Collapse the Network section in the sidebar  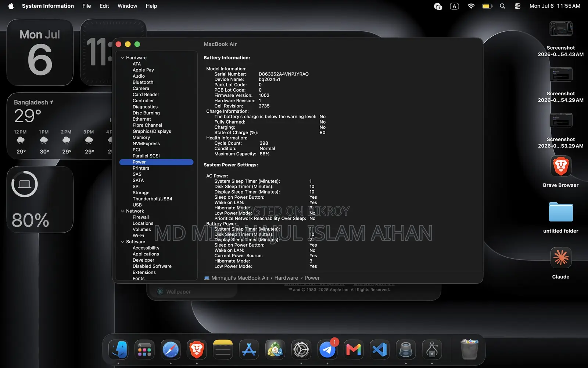[x=122, y=211]
